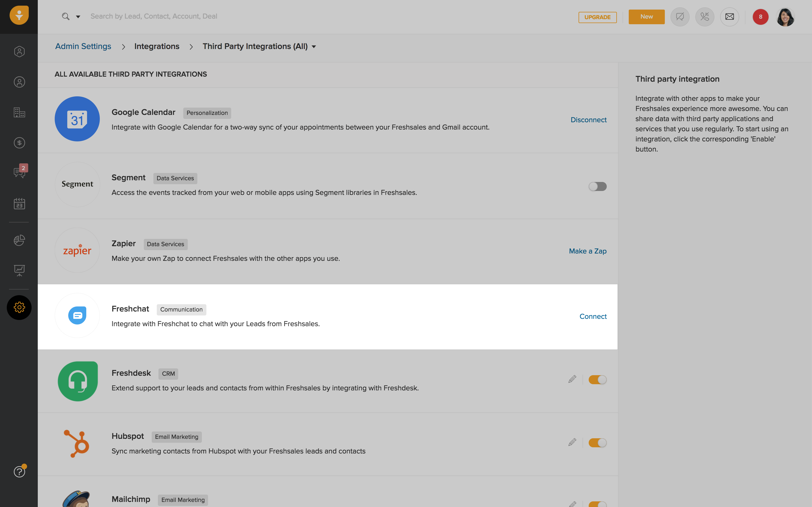This screenshot has width=812, height=507.
Task: Open Admin Settings via the gear icon
Action: [19, 307]
